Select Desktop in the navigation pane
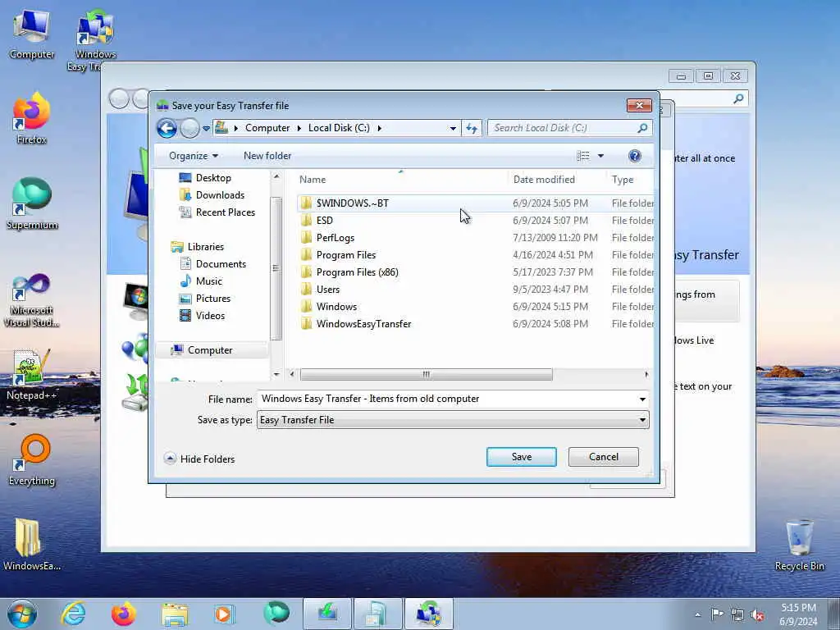 [212, 178]
